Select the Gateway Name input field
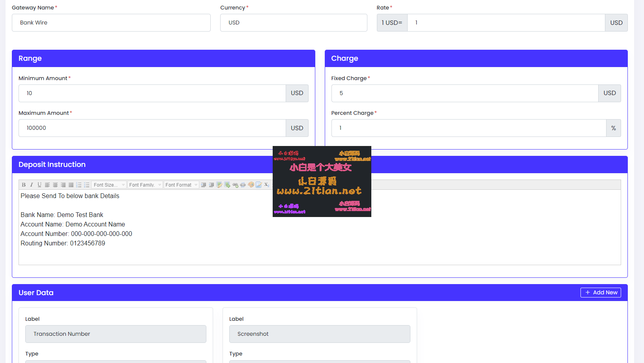This screenshot has height=363, width=644. pos(111,22)
